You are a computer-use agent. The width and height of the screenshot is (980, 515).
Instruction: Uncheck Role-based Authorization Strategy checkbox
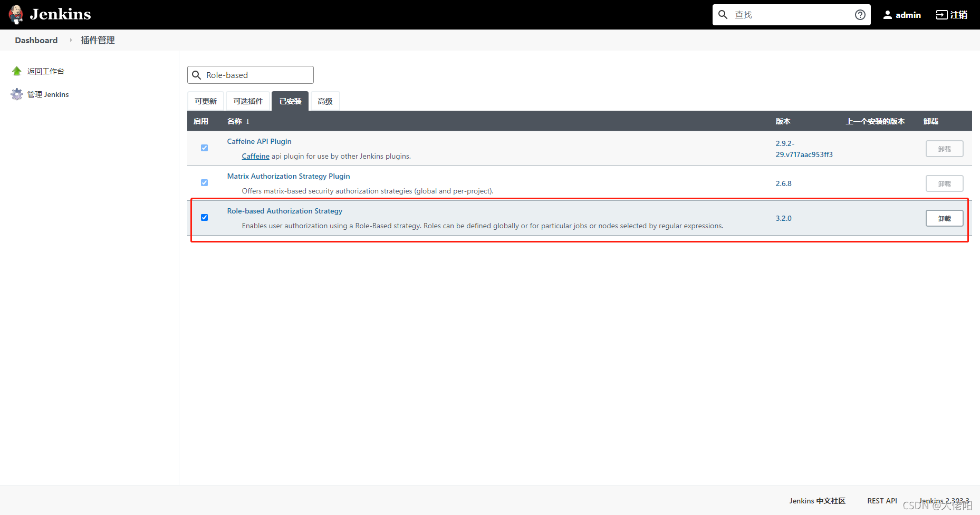(205, 218)
